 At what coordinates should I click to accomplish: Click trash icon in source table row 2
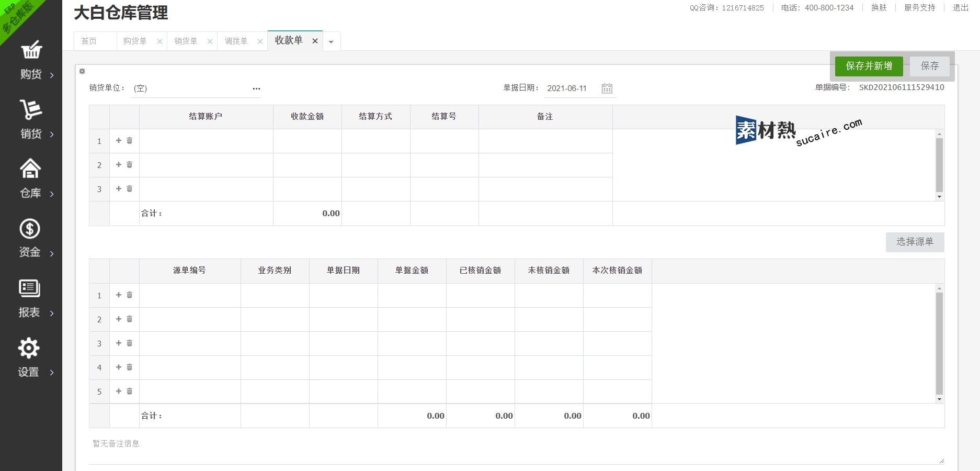[x=130, y=319]
